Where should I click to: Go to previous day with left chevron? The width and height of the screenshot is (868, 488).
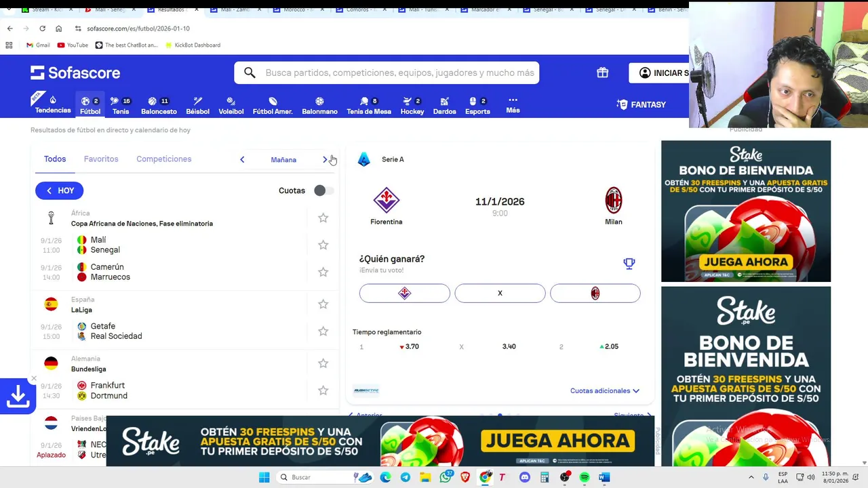click(x=242, y=159)
